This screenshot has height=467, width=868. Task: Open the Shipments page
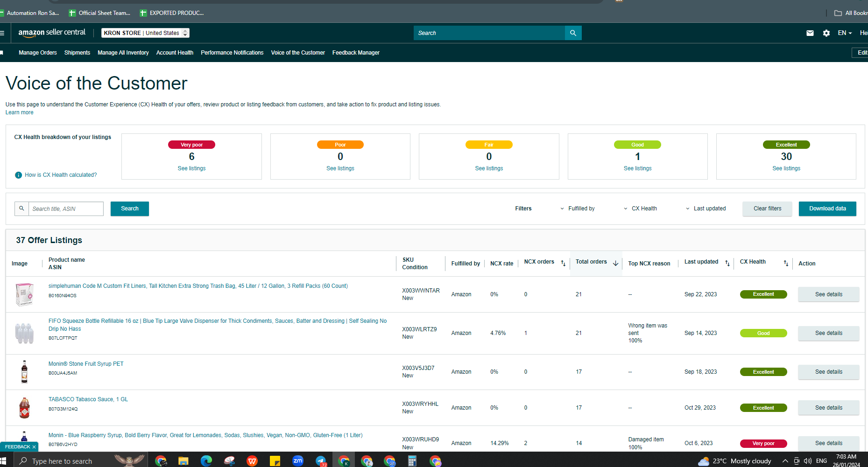point(77,53)
